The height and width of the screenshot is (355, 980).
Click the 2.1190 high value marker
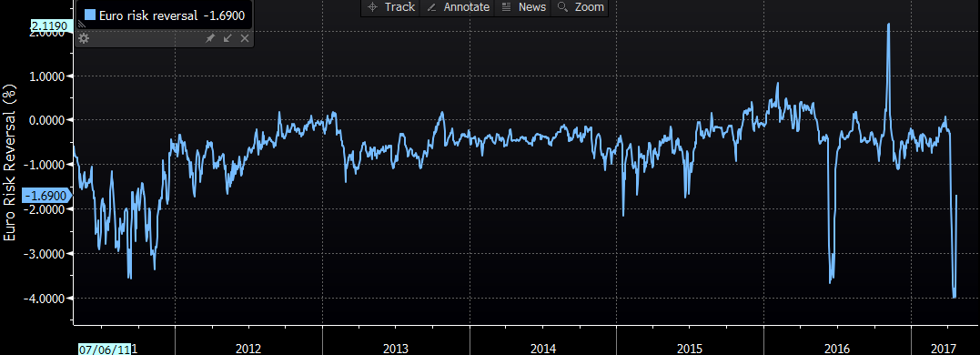point(53,25)
